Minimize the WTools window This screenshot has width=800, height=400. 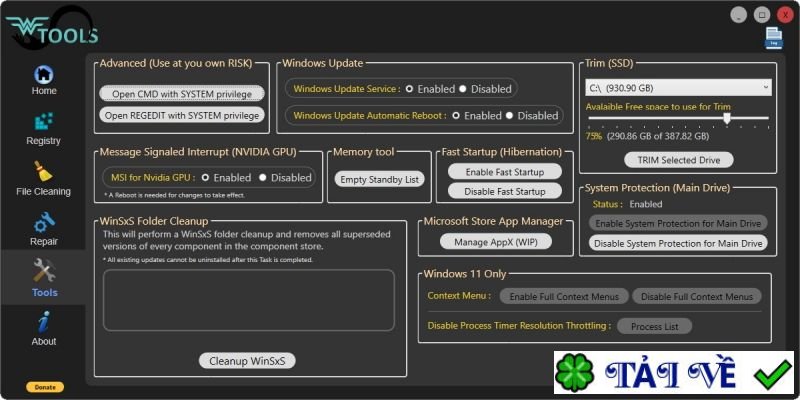tap(738, 15)
